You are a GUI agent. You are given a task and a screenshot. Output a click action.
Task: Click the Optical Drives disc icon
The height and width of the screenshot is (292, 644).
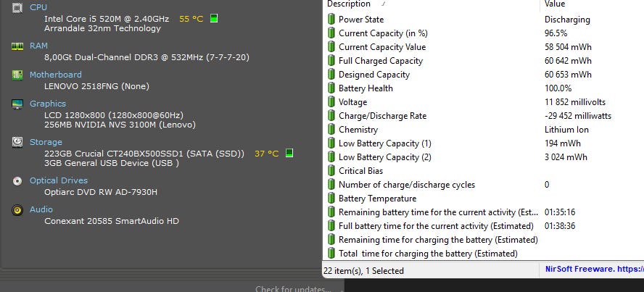coord(17,181)
